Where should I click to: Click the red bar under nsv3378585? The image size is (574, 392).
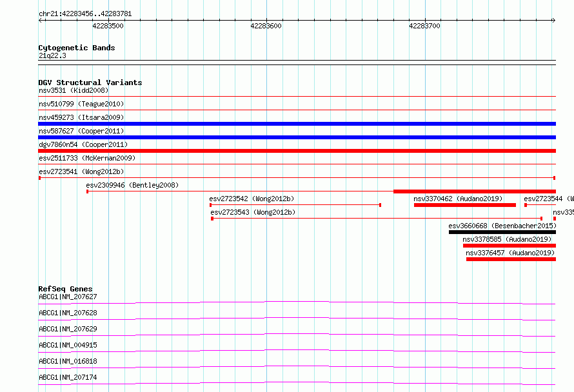click(510, 246)
